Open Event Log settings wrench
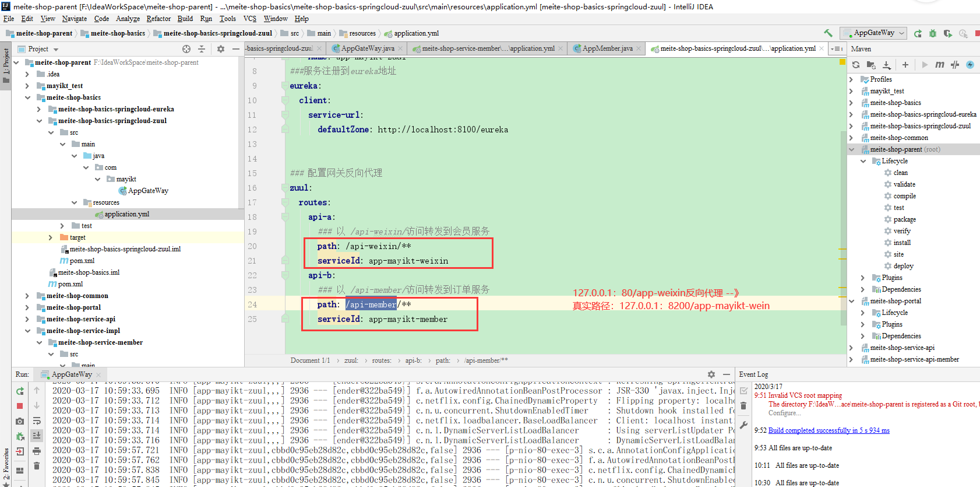This screenshot has height=487, width=980. tap(743, 426)
